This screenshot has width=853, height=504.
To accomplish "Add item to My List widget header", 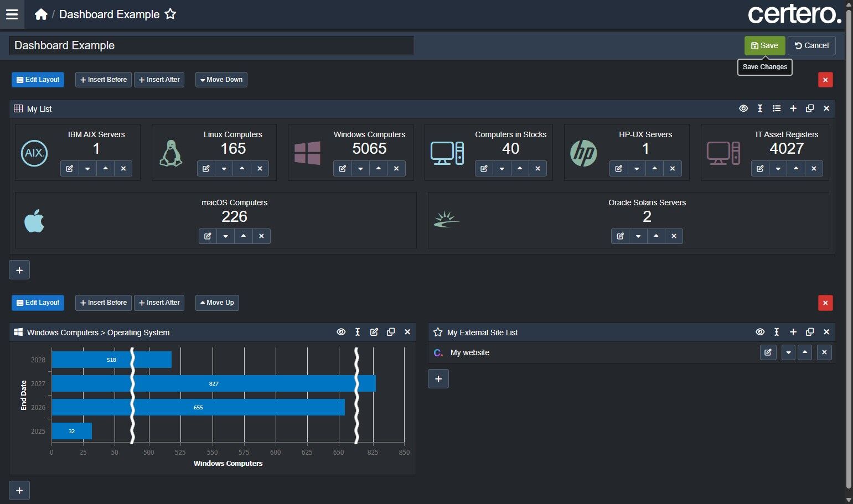I will tap(793, 108).
